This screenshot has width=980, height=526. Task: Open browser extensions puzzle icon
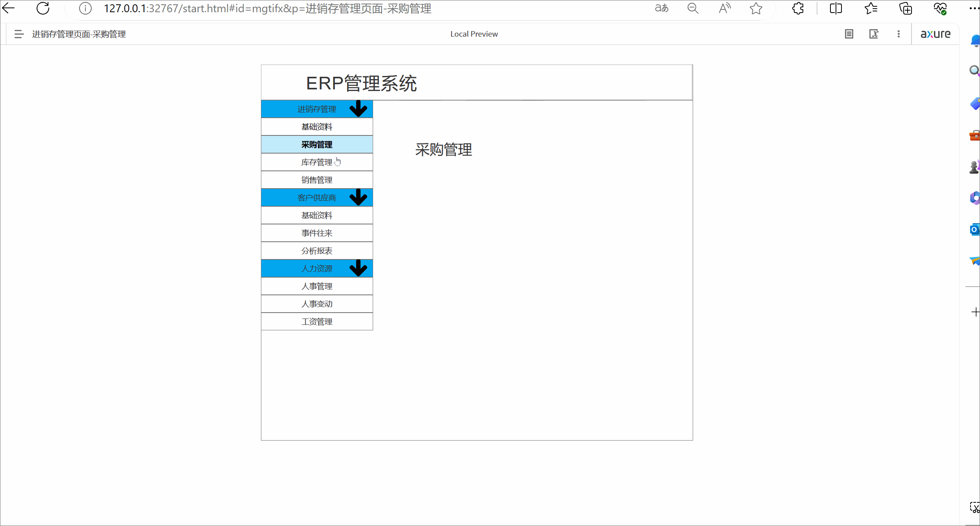point(798,8)
